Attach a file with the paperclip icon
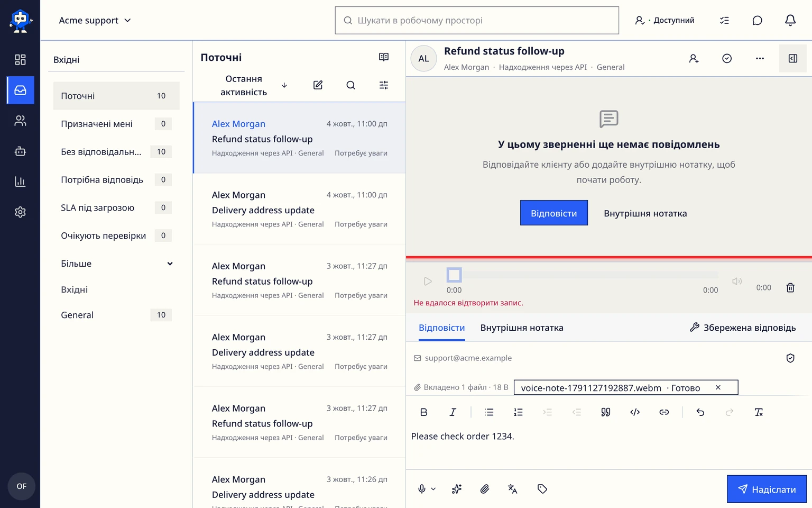Screen dimensions: 812x508 coord(484,489)
